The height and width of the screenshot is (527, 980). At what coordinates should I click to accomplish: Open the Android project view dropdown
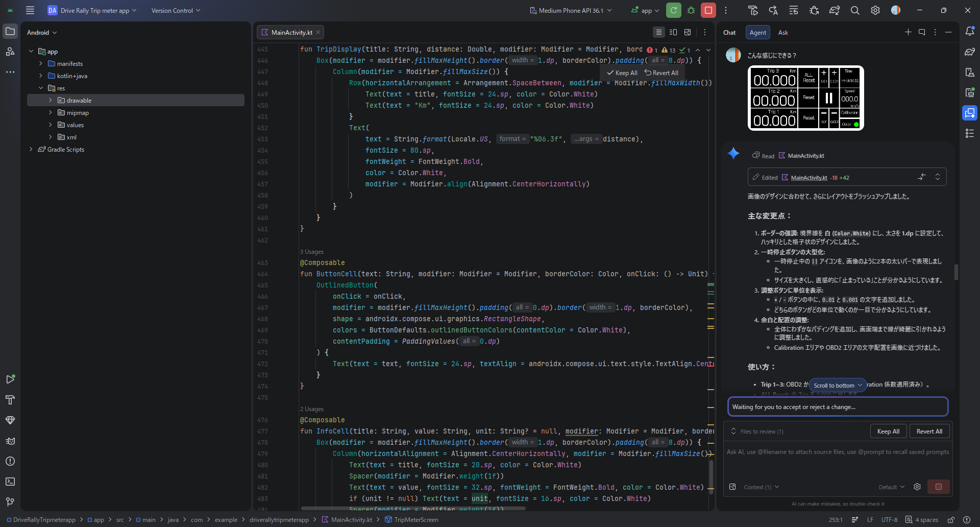pos(42,32)
